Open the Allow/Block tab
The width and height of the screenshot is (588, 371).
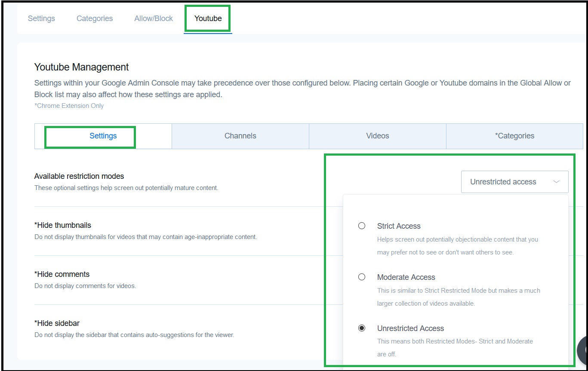pyautogui.click(x=154, y=18)
